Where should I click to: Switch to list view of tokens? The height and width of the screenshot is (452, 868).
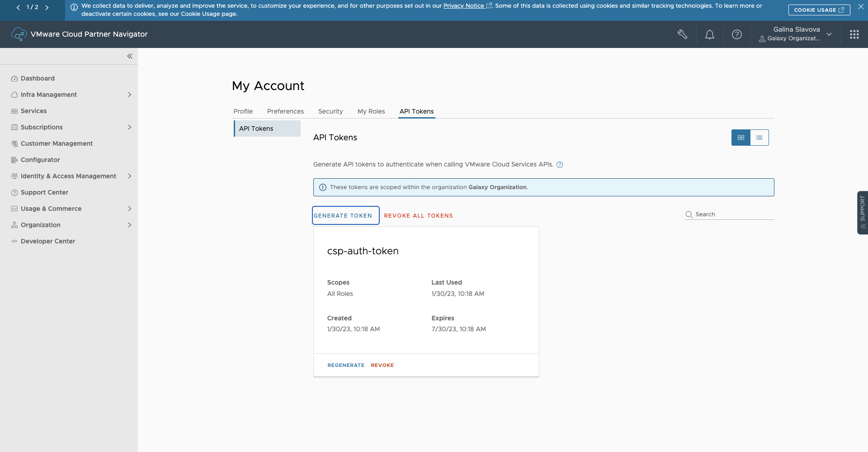coord(759,138)
